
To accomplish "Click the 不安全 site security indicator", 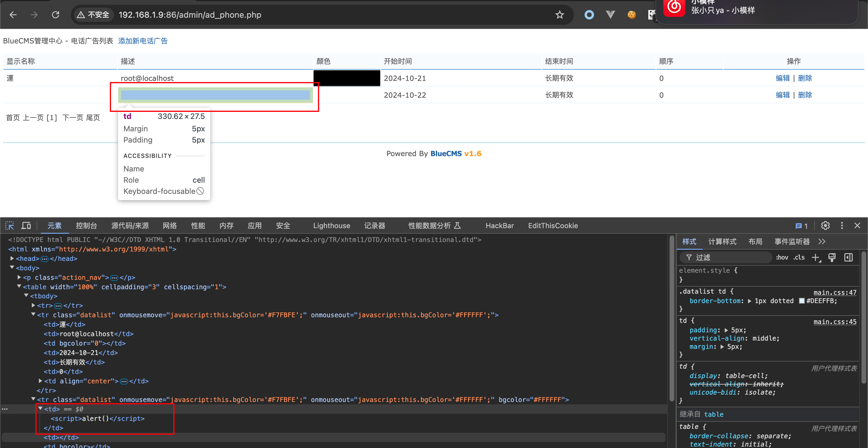I will coord(93,15).
